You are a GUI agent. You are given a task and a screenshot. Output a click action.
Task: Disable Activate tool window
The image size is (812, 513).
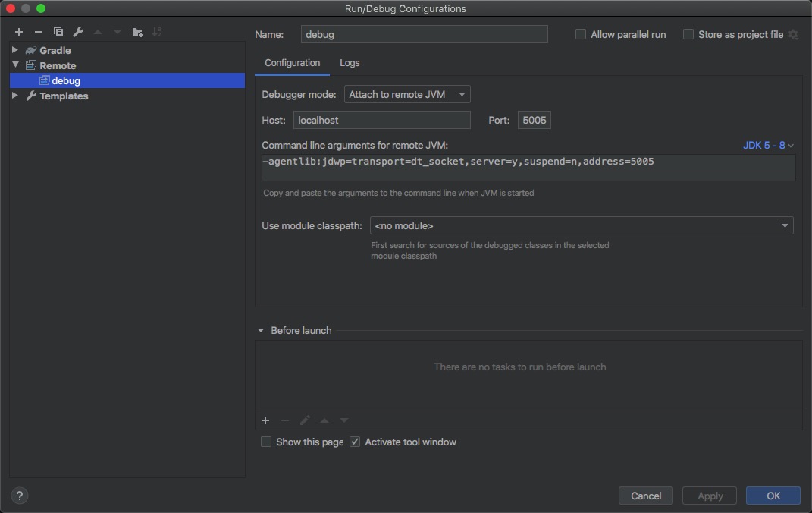[x=355, y=442]
